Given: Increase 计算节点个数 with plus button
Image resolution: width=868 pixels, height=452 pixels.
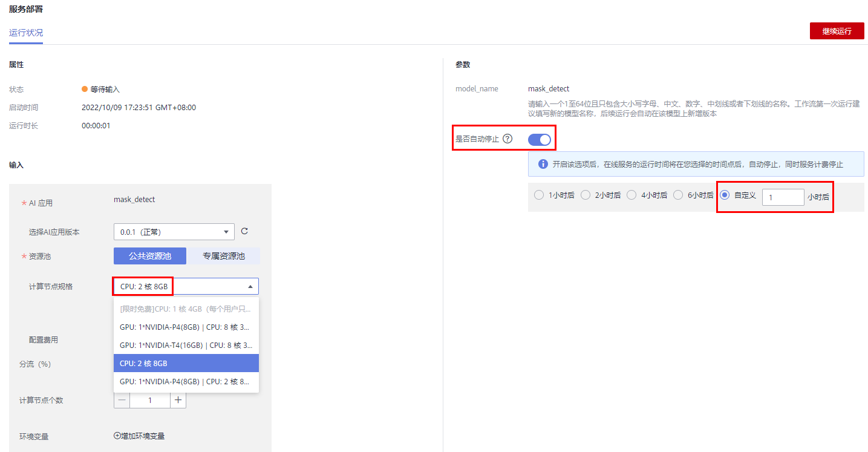Looking at the screenshot, I should [178, 400].
